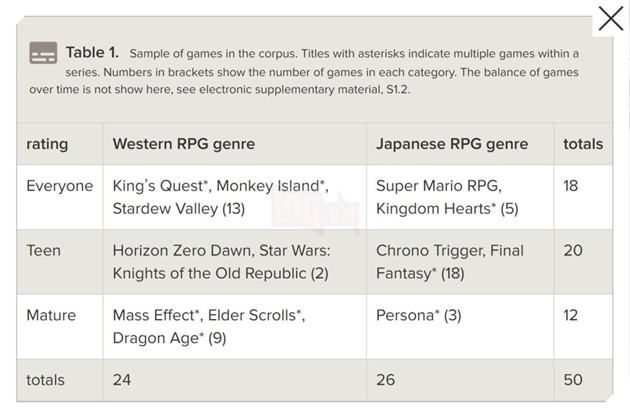Click the totals row label at bottom
The height and width of the screenshot is (418, 630).
click(45, 380)
